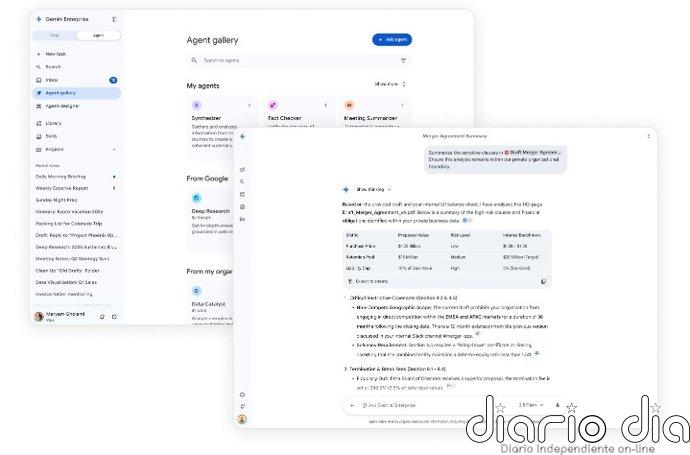Open the Meeting Summarizer agent card
The height and width of the screenshot is (455, 690).
[375, 112]
